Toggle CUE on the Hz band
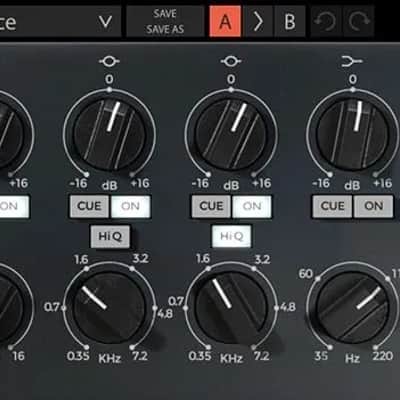Viewport: 400px width, 400px height. 332,206
